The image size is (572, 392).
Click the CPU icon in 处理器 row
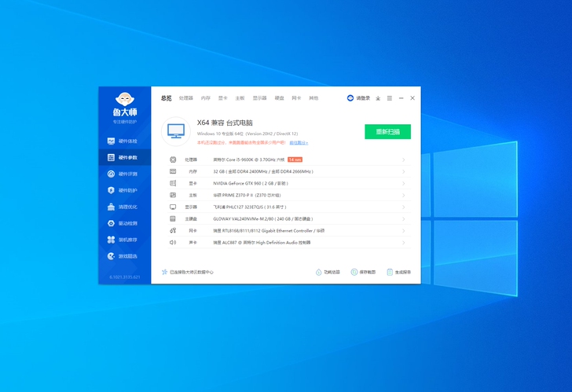point(173,159)
